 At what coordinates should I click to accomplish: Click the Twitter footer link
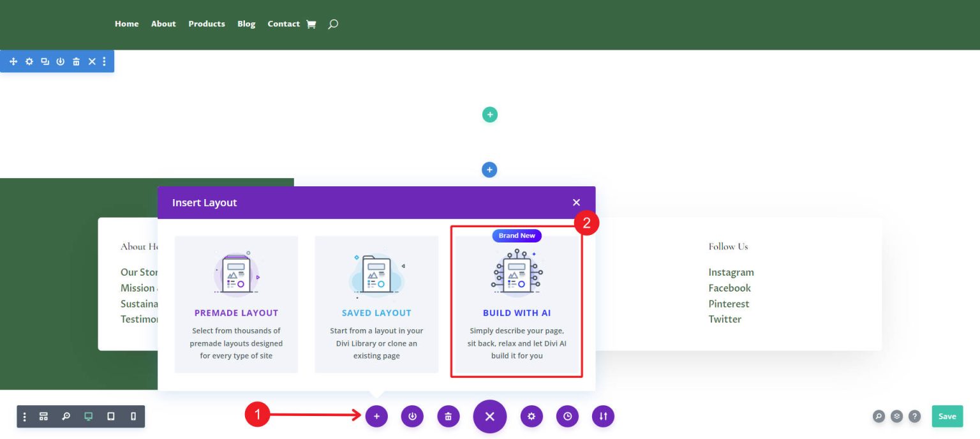(725, 319)
